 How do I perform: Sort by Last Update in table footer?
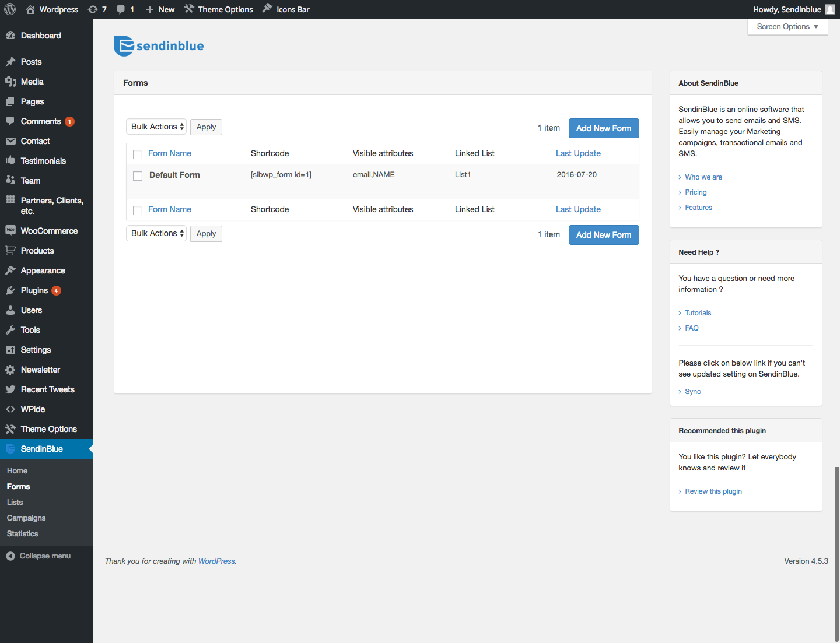578,209
